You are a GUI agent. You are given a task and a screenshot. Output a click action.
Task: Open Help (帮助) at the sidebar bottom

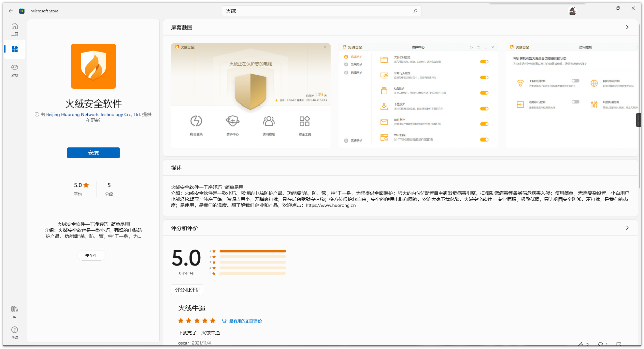(14, 332)
